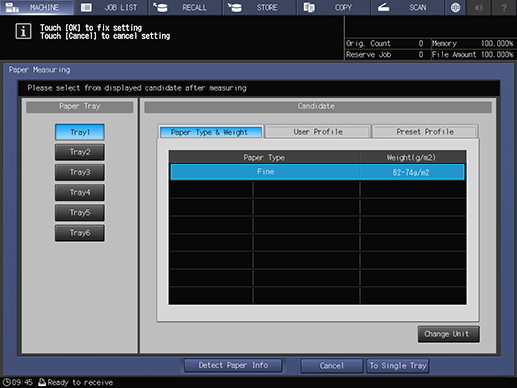Viewport: 517px width, 388px height.
Task: Open the help question mark icon
Action: 504,7
